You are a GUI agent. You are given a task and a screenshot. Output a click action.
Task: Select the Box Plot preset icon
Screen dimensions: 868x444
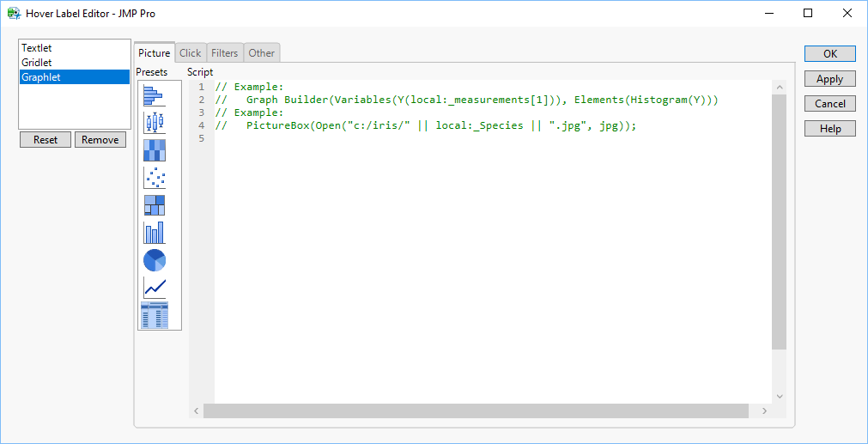click(154, 122)
